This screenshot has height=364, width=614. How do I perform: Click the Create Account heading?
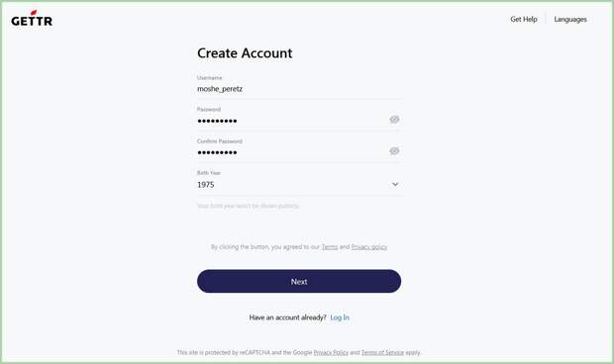245,53
